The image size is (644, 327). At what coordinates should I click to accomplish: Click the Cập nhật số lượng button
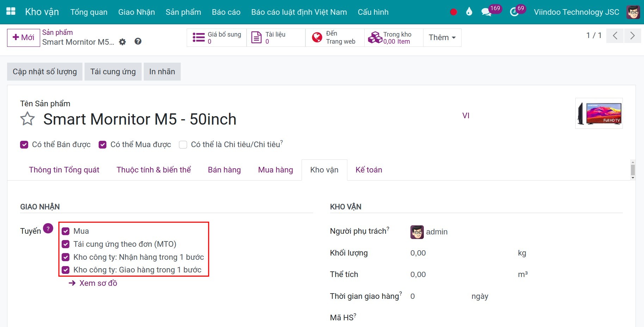[x=45, y=72]
